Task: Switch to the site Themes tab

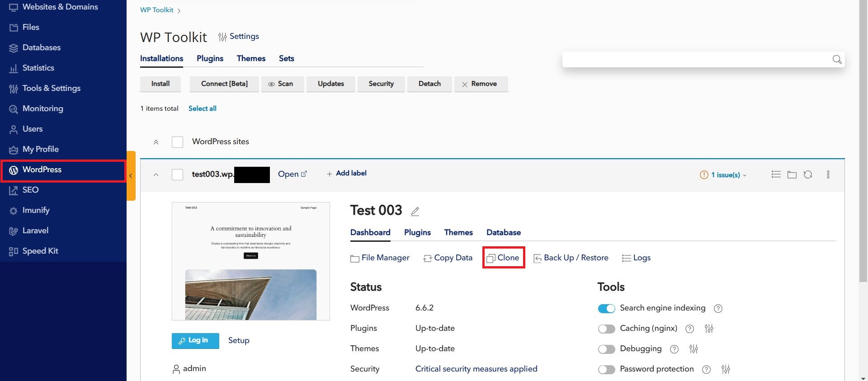Action: point(458,232)
